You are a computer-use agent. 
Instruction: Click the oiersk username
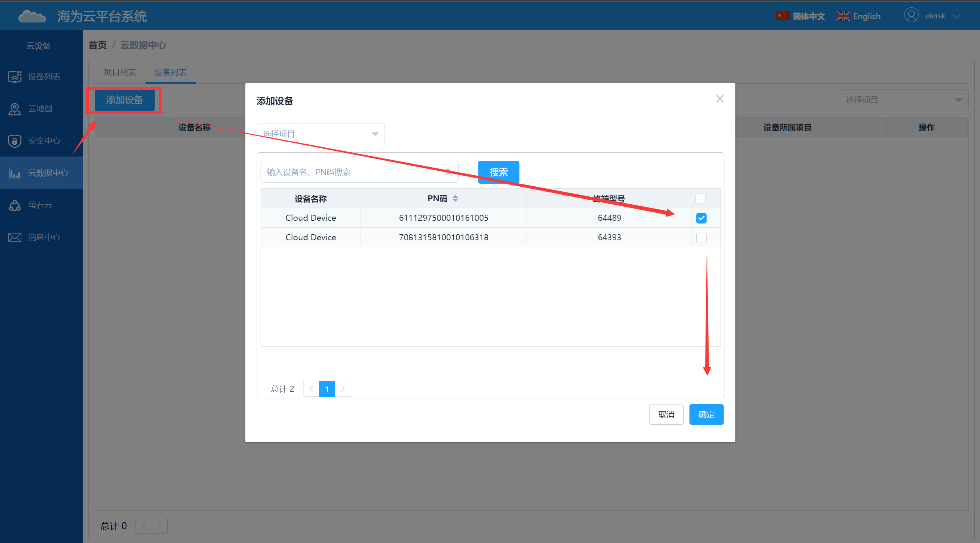point(935,16)
